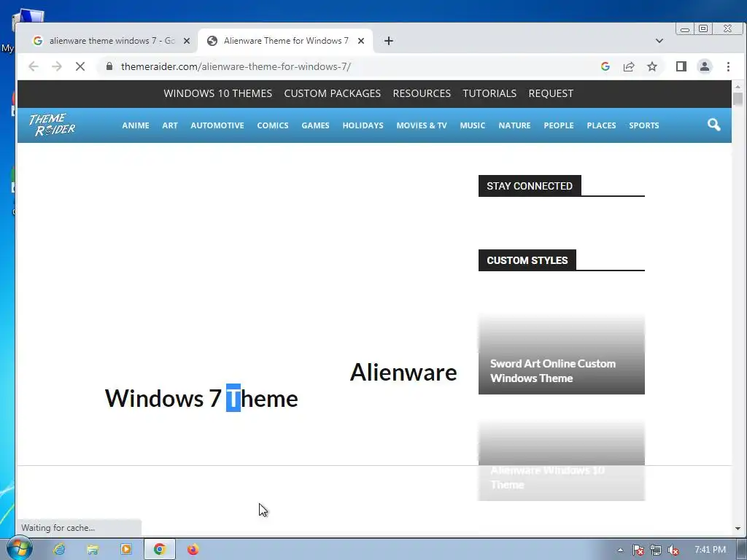Image resolution: width=747 pixels, height=560 pixels.
Task: Open Action Center flag icon
Action: point(638,550)
